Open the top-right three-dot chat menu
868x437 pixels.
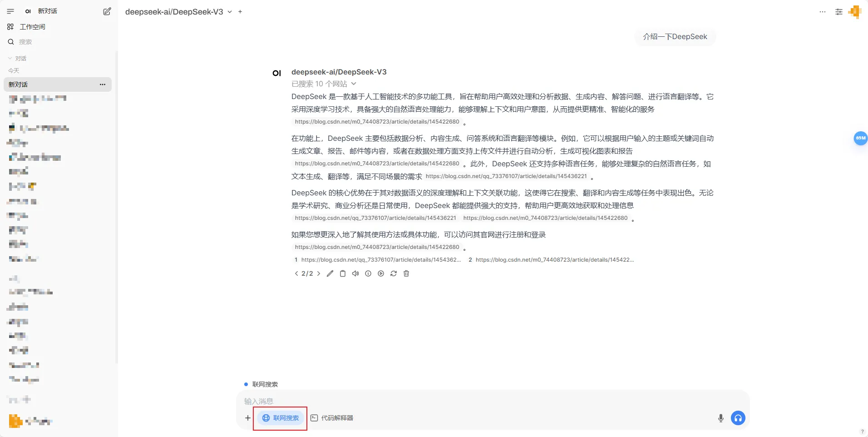[823, 12]
